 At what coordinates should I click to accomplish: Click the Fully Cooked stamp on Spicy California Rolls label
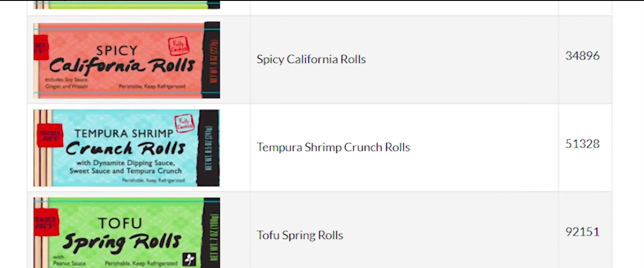(x=178, y=46)
